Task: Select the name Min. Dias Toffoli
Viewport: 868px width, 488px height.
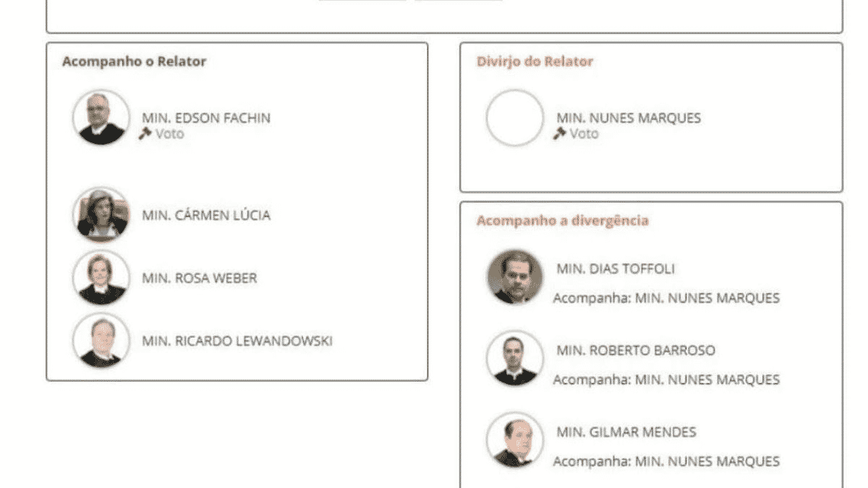Action: pyautogui.click(x=616, y=269)
